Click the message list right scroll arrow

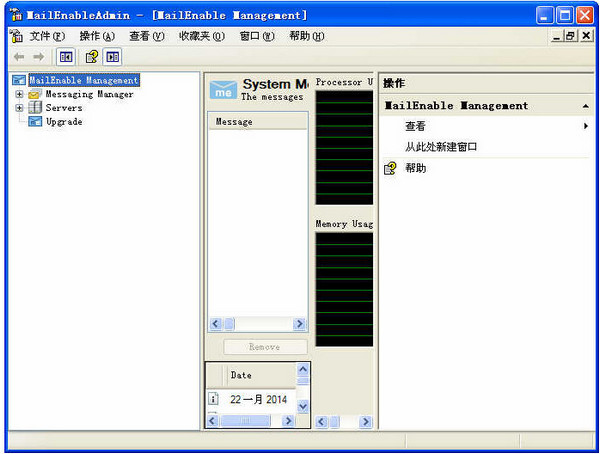pos(298,324)
